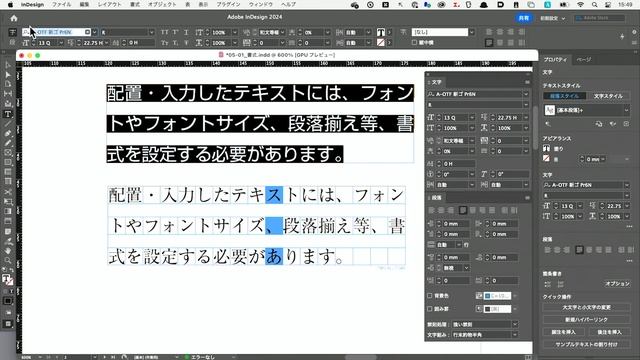The height and width of the screenshot is (360, 640).
Task: Open the ファイル menu
Action: pos(61,4)
